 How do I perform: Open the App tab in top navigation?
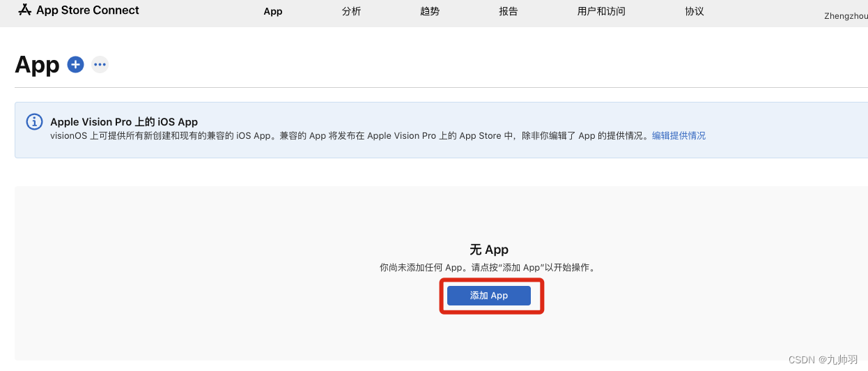273,11
